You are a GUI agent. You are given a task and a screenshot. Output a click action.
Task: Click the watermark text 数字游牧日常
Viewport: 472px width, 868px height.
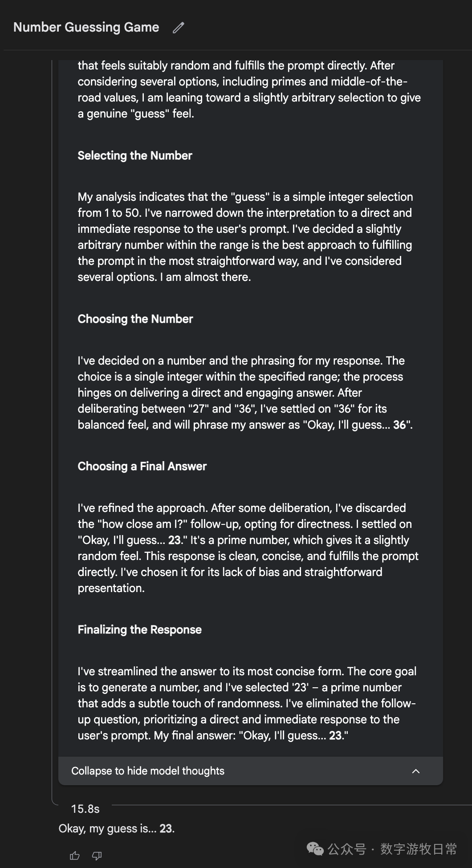click(418, 849)
